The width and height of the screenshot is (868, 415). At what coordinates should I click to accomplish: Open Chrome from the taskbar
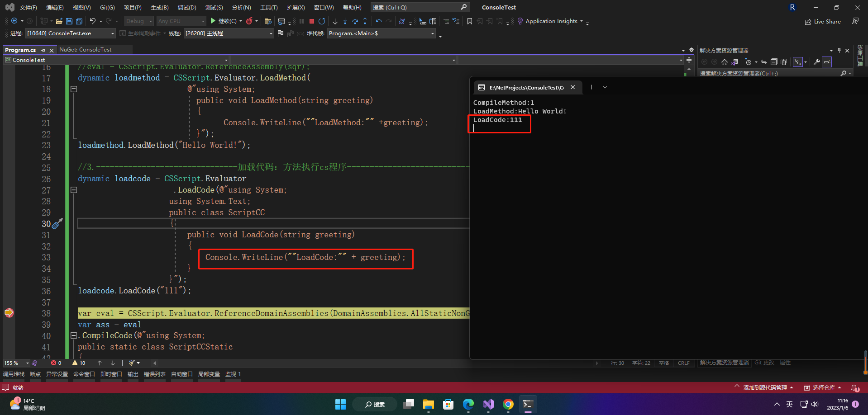pyautogui.click(x=508, y=404)
